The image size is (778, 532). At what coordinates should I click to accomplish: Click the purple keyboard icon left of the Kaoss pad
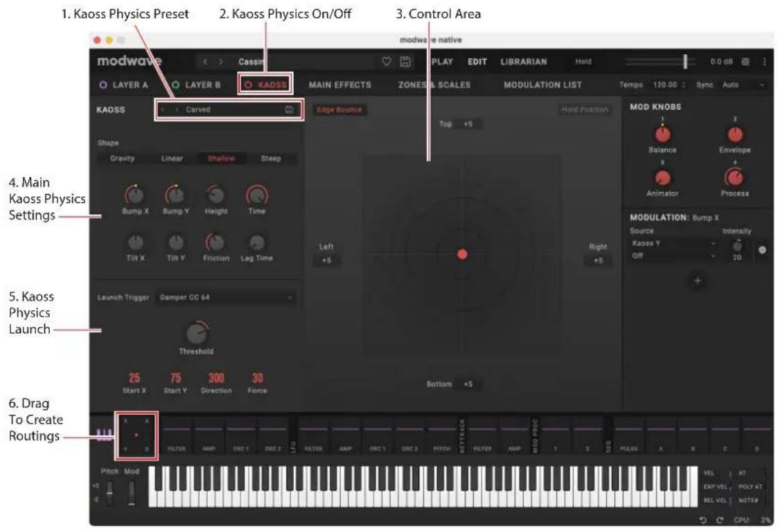coord(104,435)
